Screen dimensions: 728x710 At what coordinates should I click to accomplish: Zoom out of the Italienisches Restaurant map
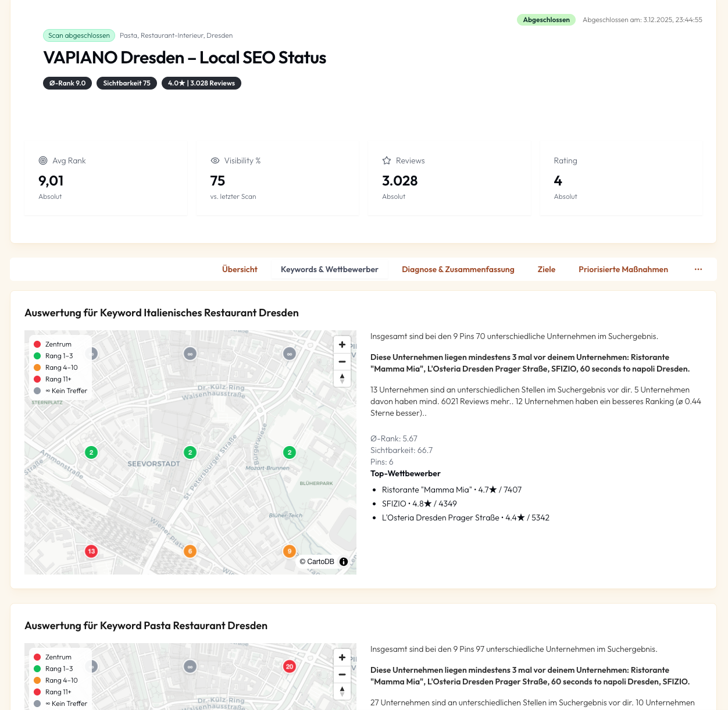(x=342, y=362)
